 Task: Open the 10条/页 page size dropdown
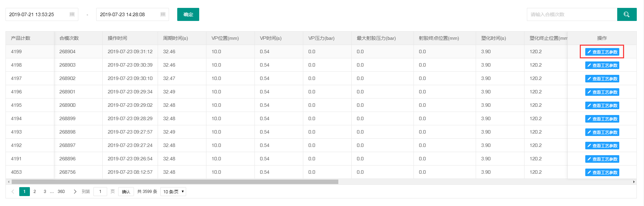coord(174,192)
